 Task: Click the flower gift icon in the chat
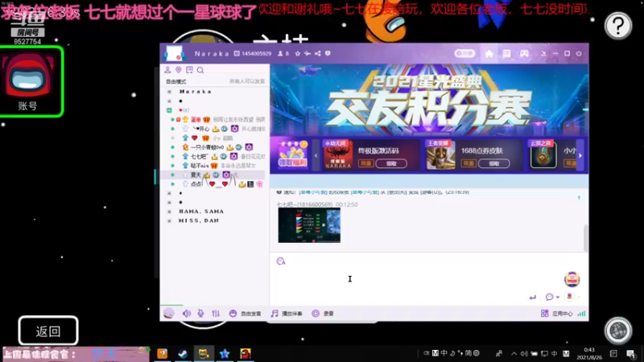point(569,296)
